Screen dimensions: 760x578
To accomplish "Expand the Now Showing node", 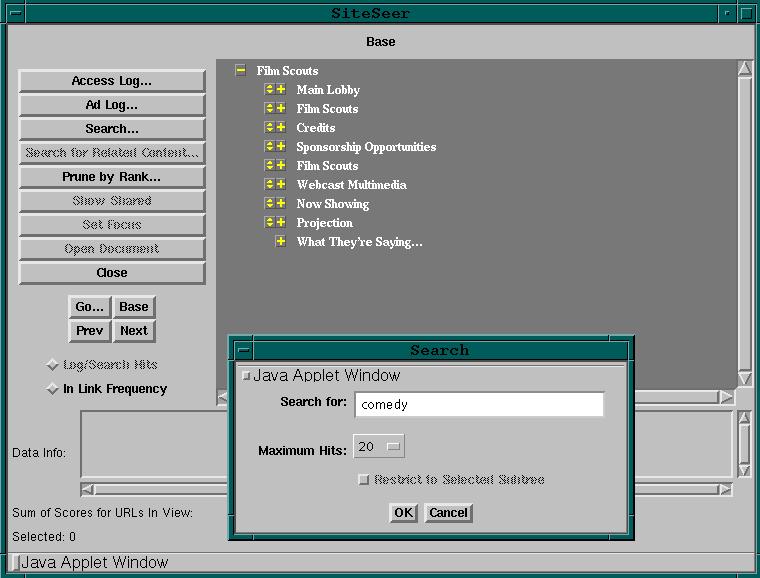I will [281, 203].
